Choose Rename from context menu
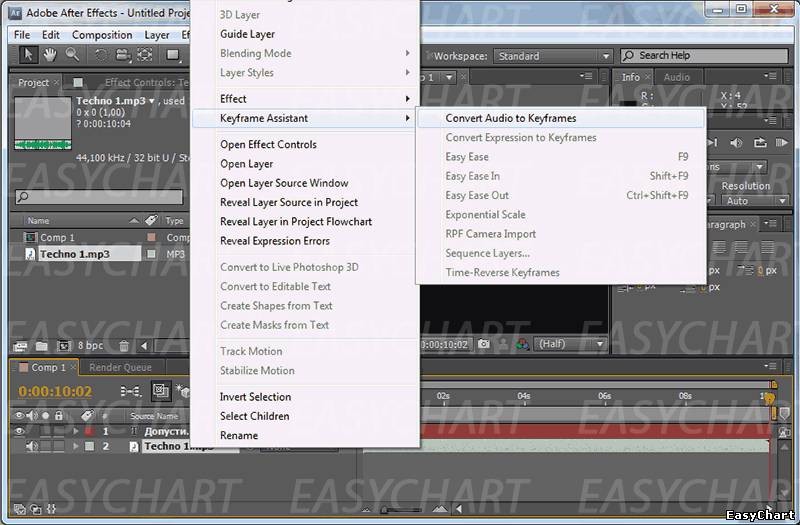Screen dimensions: 800x525 [x=239, y=436]
